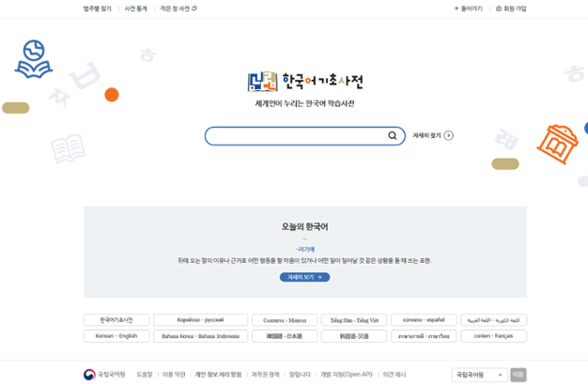Select the Korean - Chinese dictionary button
588x384 pixels.
(354, 336)
